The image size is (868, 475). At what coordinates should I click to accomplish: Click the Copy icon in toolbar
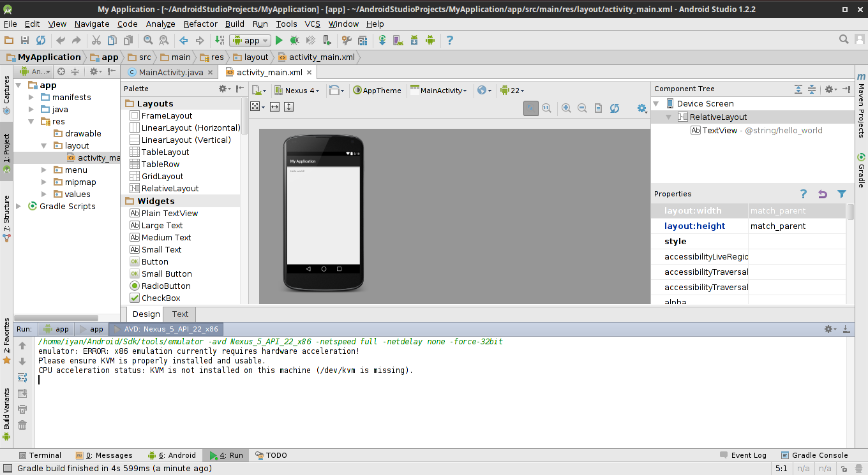[112, 40]
